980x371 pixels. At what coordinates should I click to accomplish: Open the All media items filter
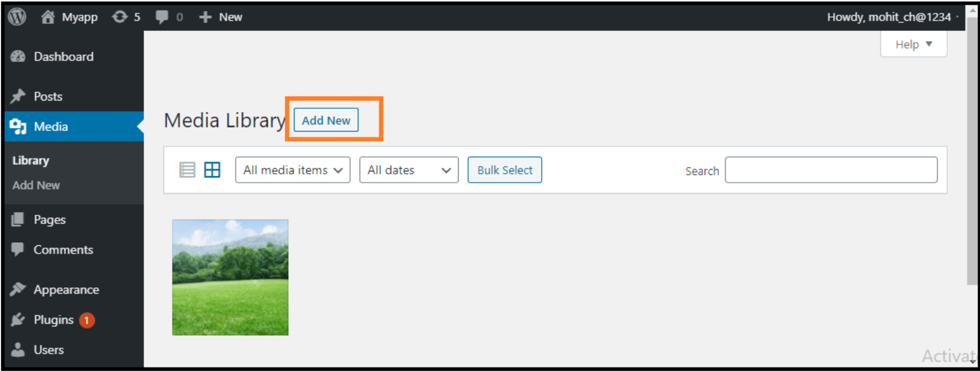click(x=292, y=170)
